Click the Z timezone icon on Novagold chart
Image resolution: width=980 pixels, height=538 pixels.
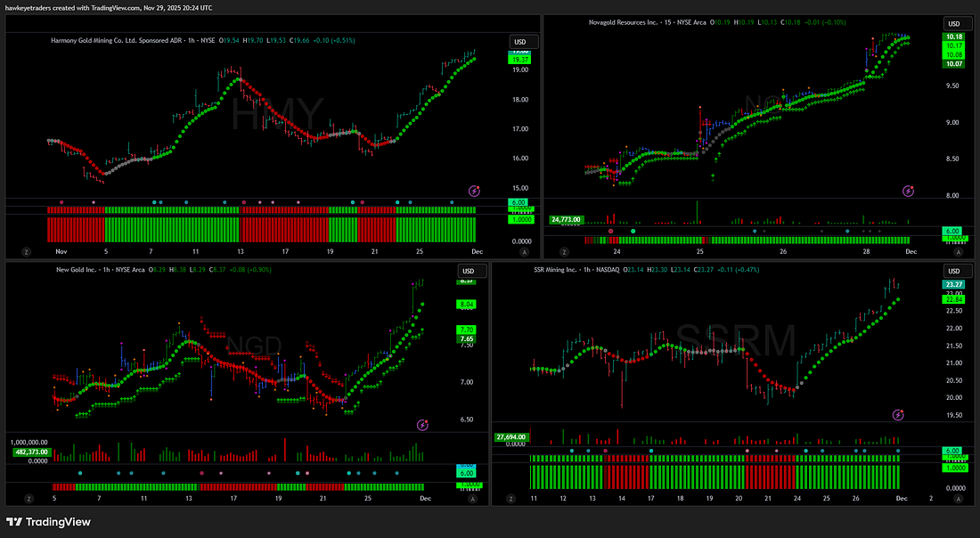(x=564, y=252)
